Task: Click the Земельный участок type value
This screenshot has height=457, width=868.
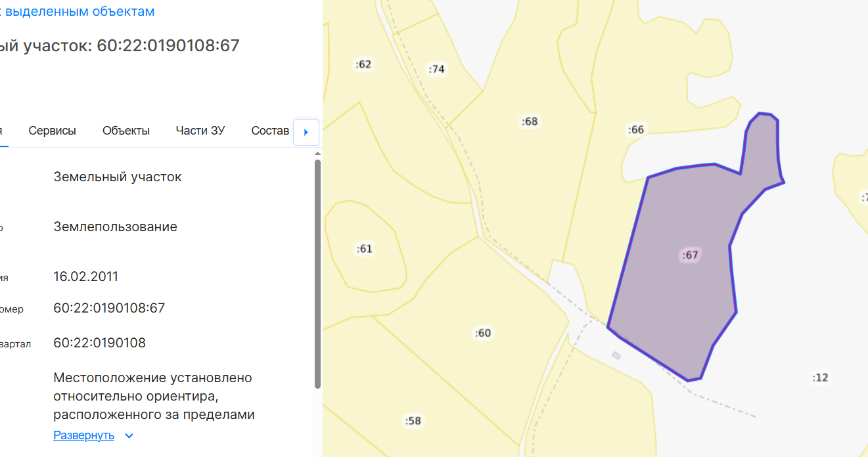Action: (118, 177)
